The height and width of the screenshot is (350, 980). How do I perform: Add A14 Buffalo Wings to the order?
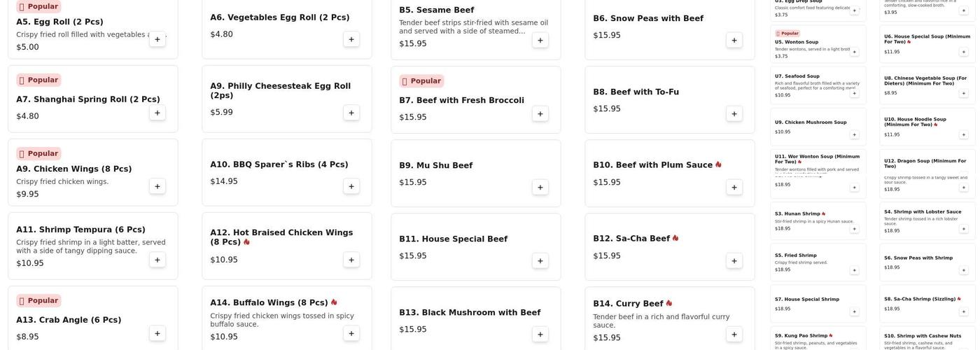[x=351, y=333]
